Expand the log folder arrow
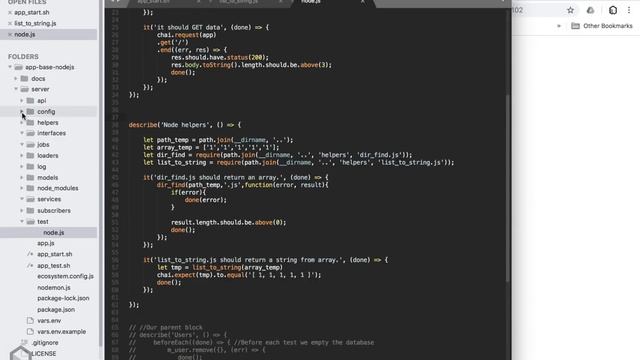640x360 pixels. 22,167
